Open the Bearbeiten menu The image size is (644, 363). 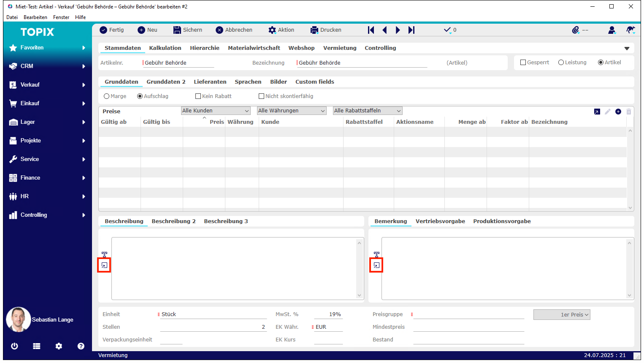click(x=35, y=17)
